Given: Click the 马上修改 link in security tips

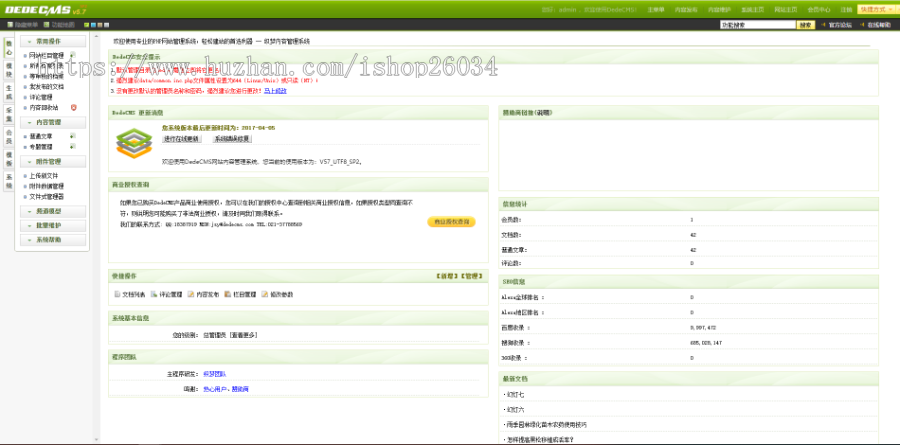Looking at the screenshot, I should click(277, 90).
